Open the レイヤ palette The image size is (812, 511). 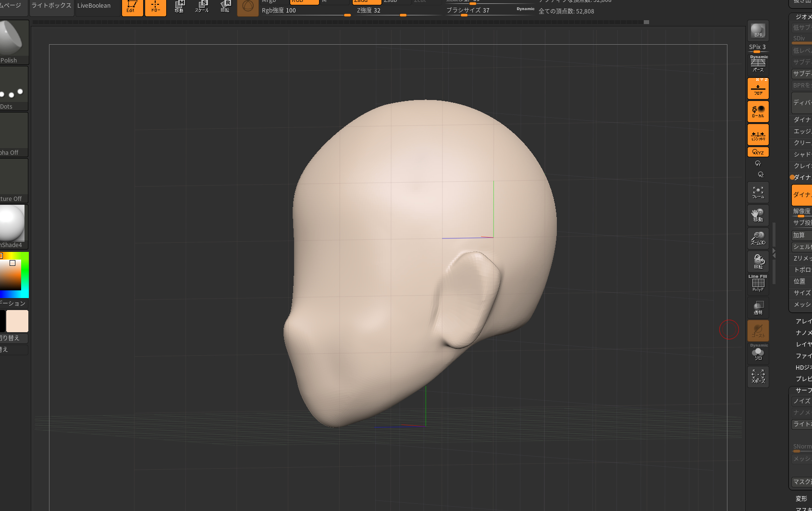803,344
